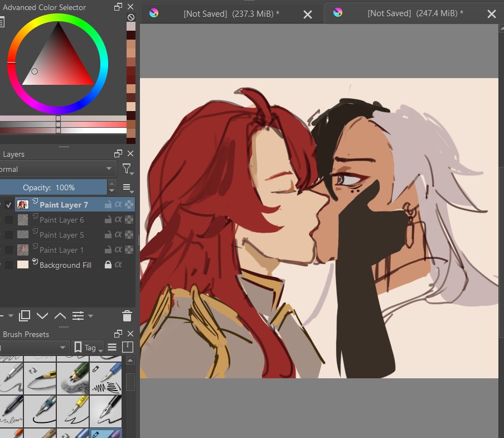Select the Background Fill layer
This screenshot has height=438, width=504.
66,265
